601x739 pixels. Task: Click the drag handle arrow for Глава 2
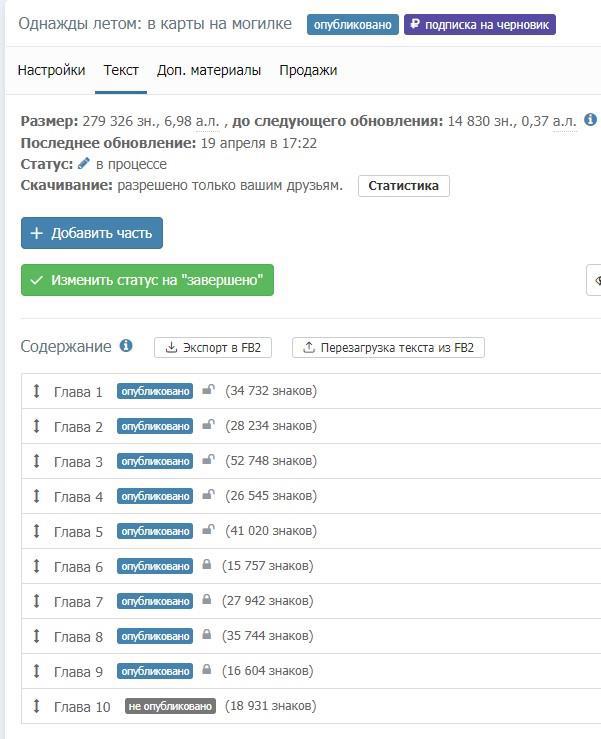37,426
